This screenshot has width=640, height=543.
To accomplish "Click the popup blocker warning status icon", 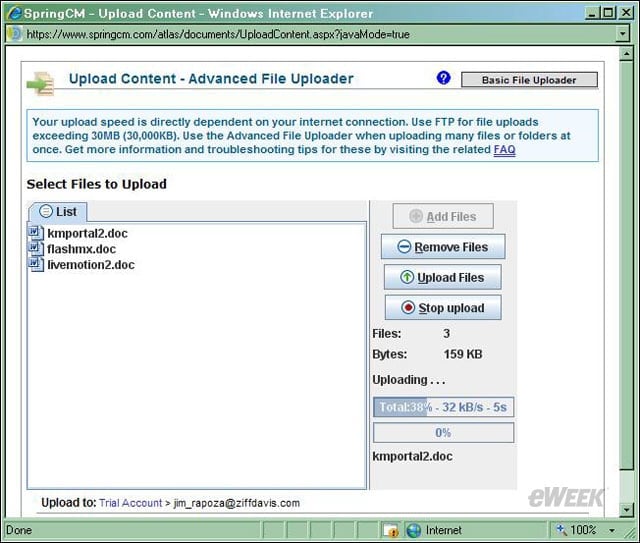I will [x=391, y=530].
